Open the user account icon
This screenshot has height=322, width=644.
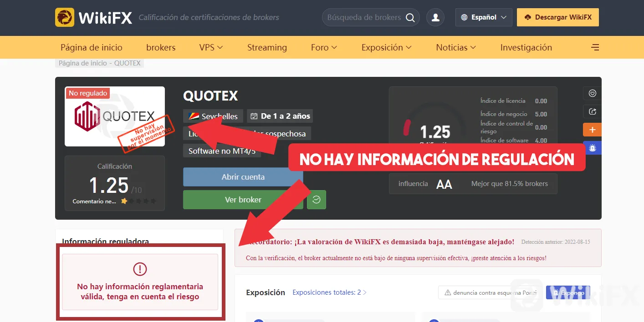(435, 17)
